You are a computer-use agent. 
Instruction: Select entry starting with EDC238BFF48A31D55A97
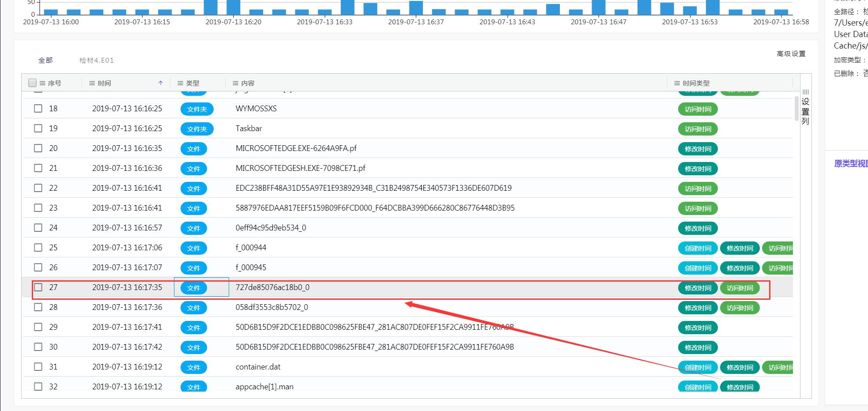coord(374,188)
